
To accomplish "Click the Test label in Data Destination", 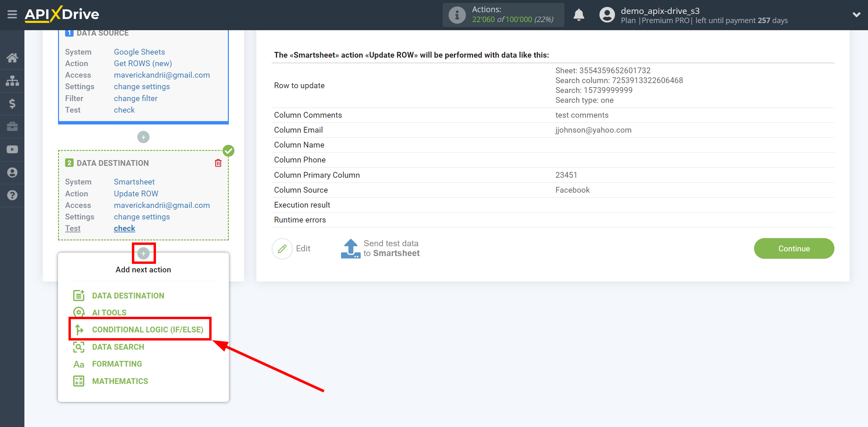I will coord(73,228).
